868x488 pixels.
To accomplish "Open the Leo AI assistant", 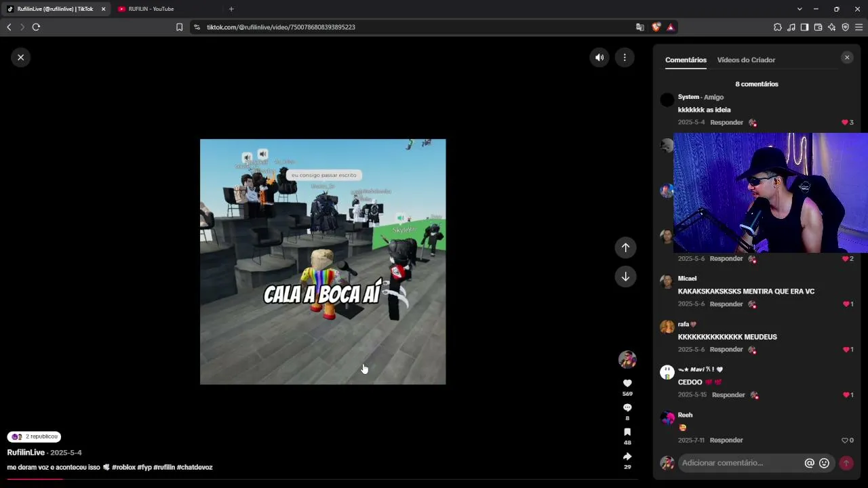I will [831, 27].
